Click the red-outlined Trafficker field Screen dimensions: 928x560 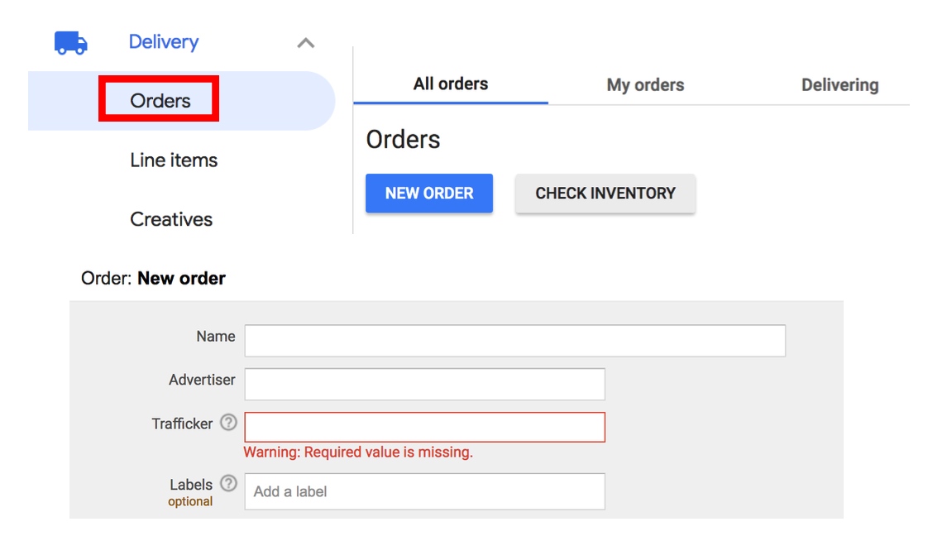425,428
